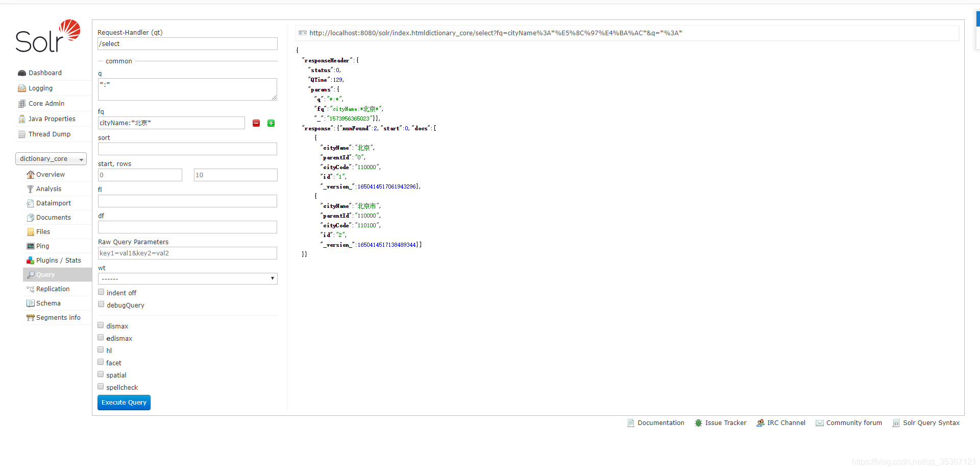Click the Raw Query Parameters field
The height and width of the screenshot is (471, 980).
pos(187,253)
